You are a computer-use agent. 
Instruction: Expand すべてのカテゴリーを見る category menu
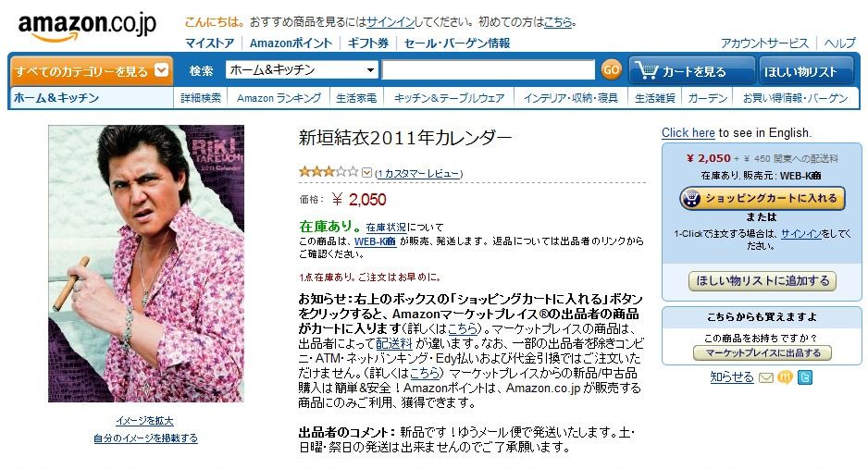pos(92,71)
